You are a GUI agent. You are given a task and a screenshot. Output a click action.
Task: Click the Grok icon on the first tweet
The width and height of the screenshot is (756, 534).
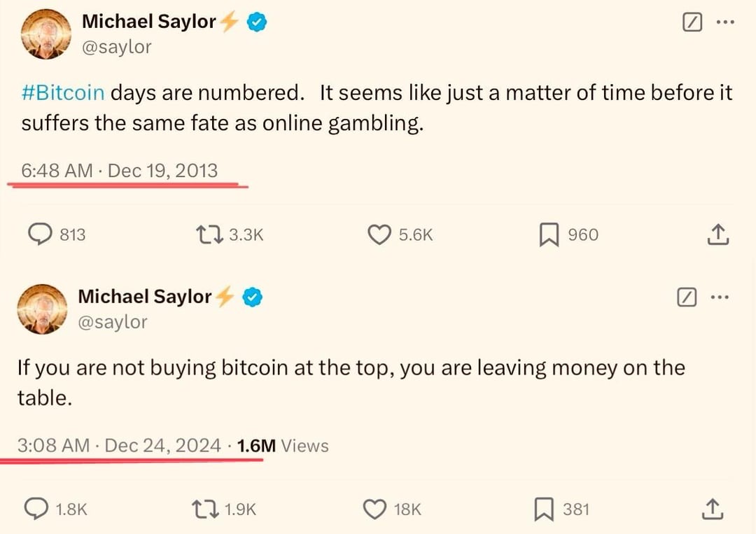tap(692, 22)
